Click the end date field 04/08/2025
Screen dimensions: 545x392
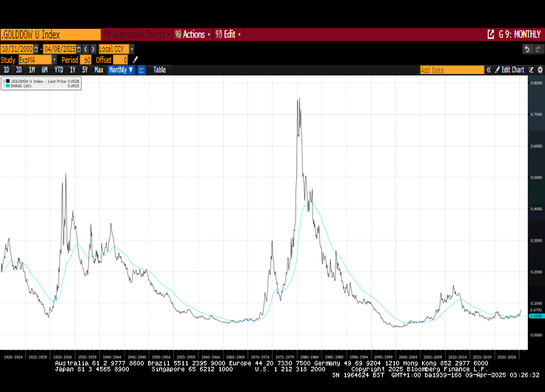click(x=60, y=49)
